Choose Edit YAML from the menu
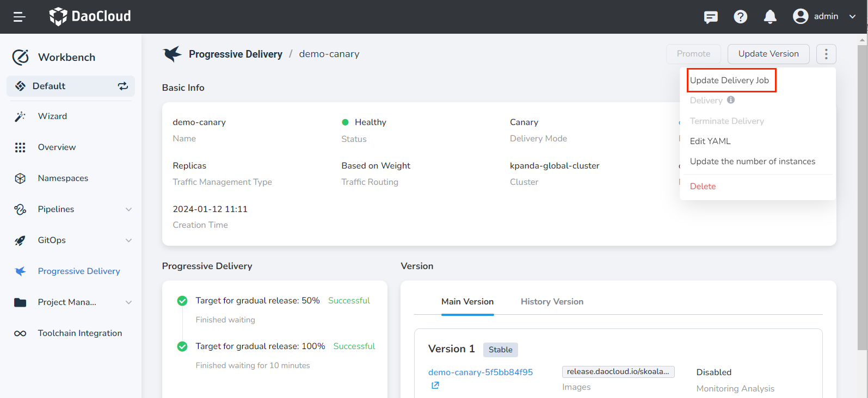 (710, 141)
